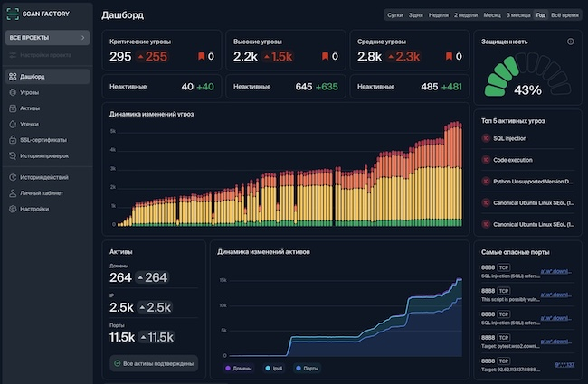Open Угрозы section via its bug icon
The width and height of the screenshot is (588, 384).
tap(12, 92)
